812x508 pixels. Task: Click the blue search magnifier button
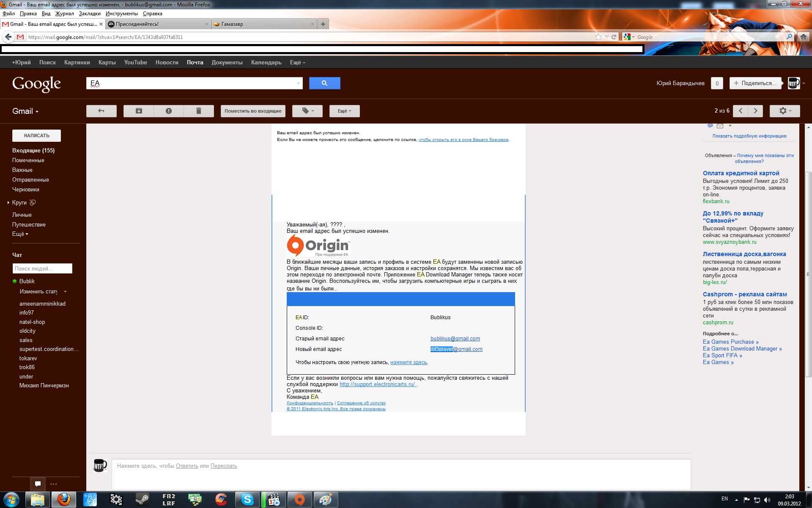coord(324,83)
